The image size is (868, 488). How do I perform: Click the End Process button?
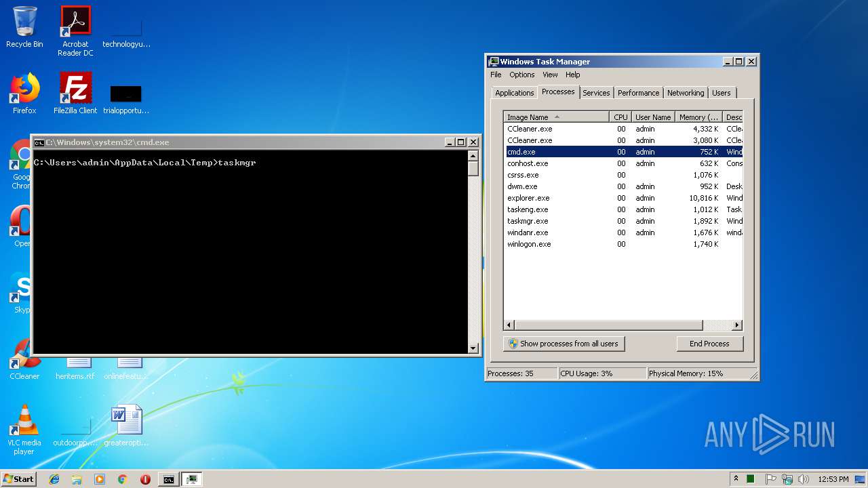pos(709,344)
